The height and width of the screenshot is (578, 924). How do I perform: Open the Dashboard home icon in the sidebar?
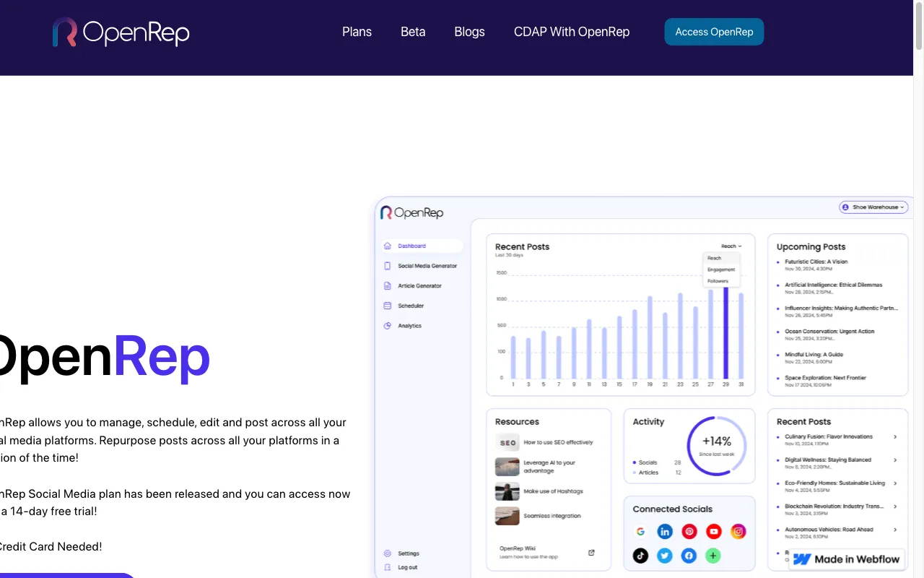(x=388, y=246)
